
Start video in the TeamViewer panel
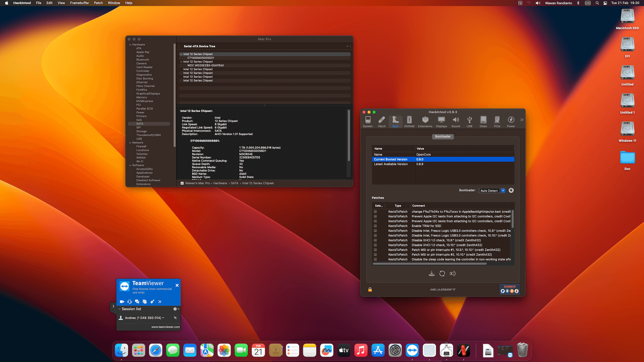pyautogui.click(x=122, y=301)
